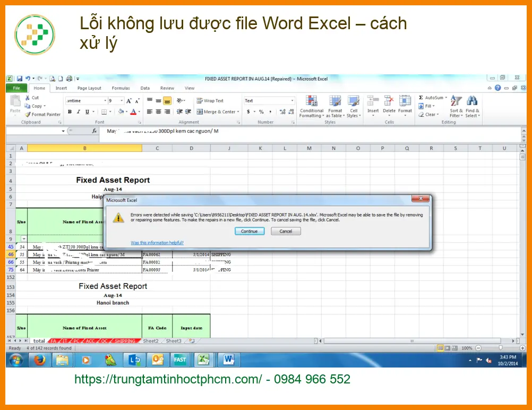Toggle Bold formatting
Image resolution: width=532 pixels, height=410 pixels.
70,112
